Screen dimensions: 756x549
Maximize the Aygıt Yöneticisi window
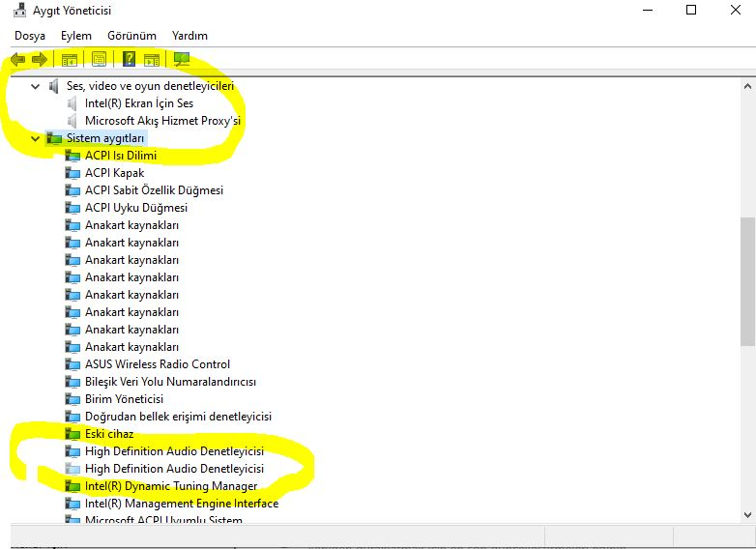click(x=691, y=10)
